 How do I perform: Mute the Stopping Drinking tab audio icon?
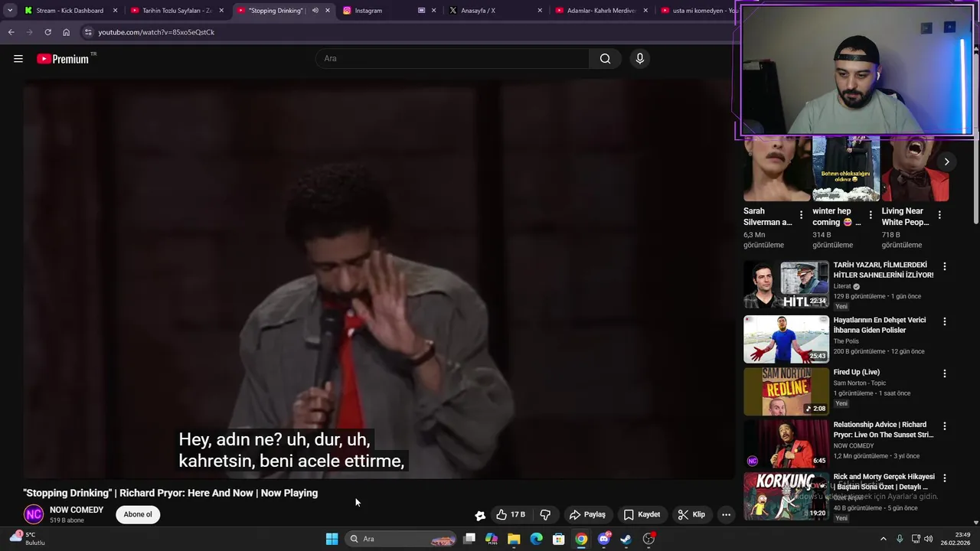[x=315, y=11]
